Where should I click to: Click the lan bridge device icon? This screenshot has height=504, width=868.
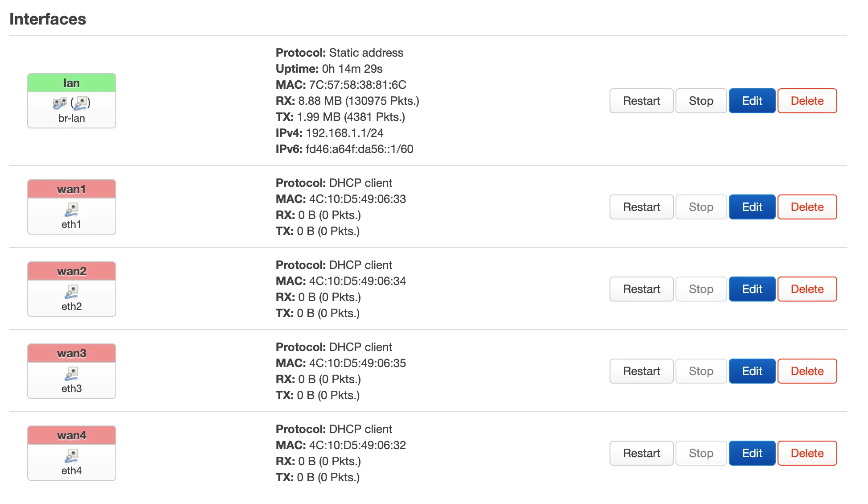coord(60,103)
